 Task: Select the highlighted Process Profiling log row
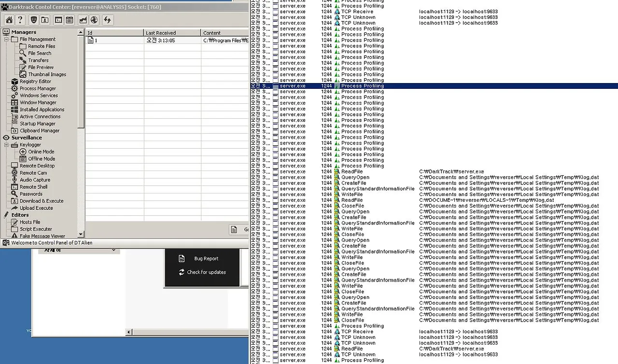[x=434, y=86]
